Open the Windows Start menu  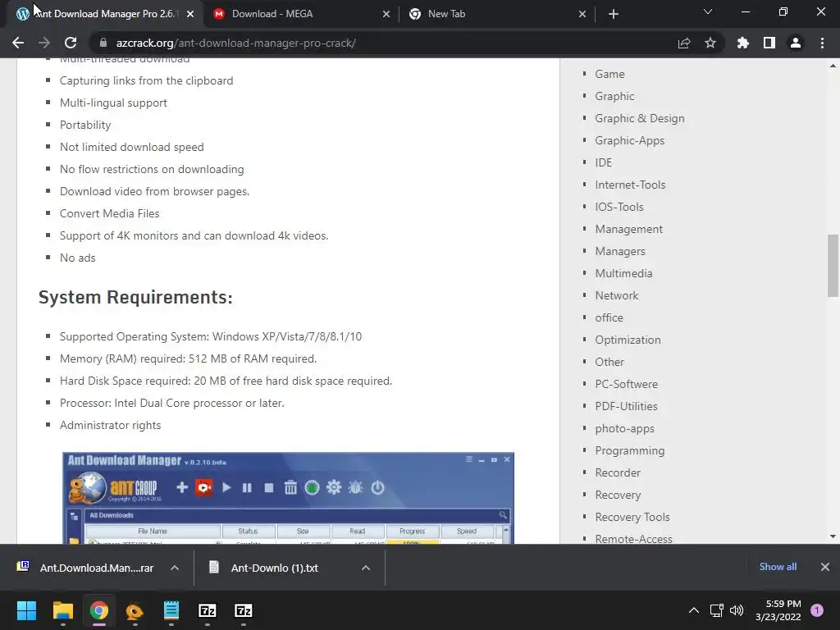click(x=26, y=610)
